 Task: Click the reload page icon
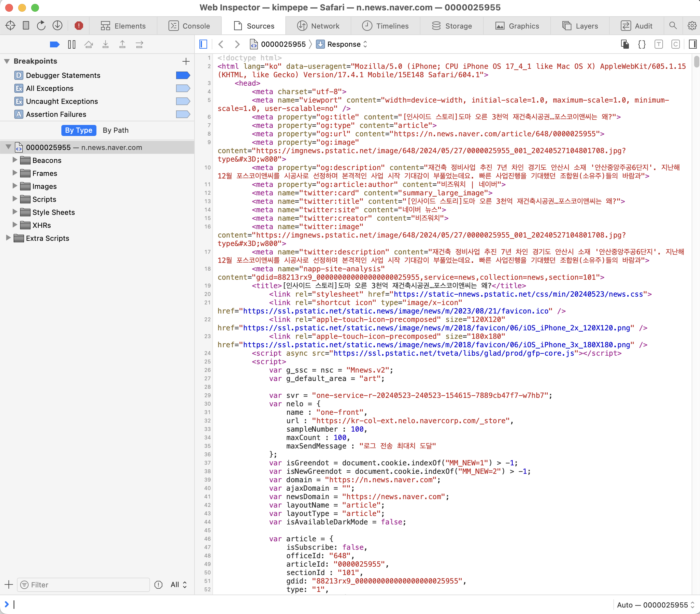(41, 26)
